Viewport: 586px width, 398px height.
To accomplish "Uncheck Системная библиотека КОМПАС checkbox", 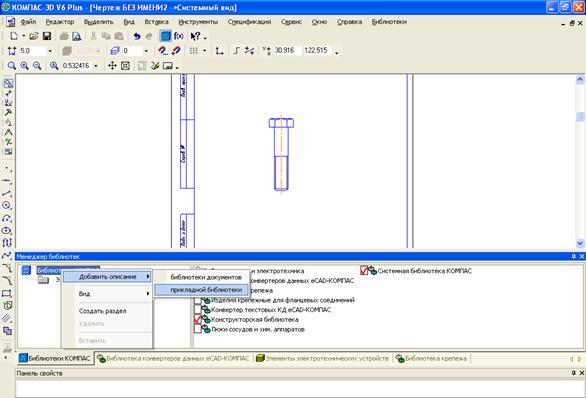I will [364, 271].
